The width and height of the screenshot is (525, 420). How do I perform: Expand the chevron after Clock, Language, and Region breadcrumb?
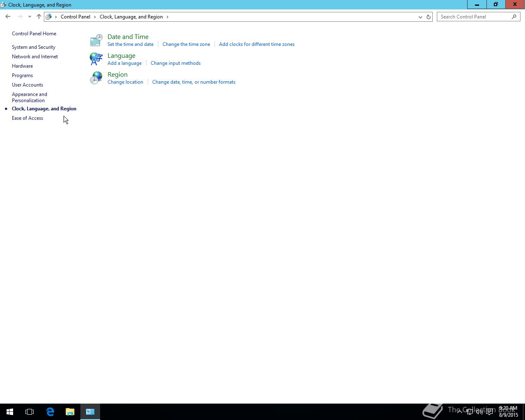coord(167,17)
